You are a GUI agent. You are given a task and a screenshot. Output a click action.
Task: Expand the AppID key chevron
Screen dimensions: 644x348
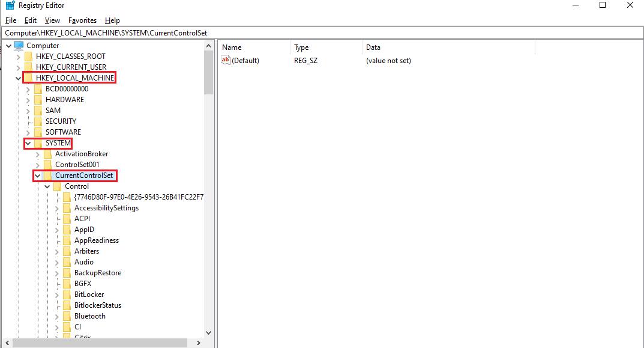56,230
